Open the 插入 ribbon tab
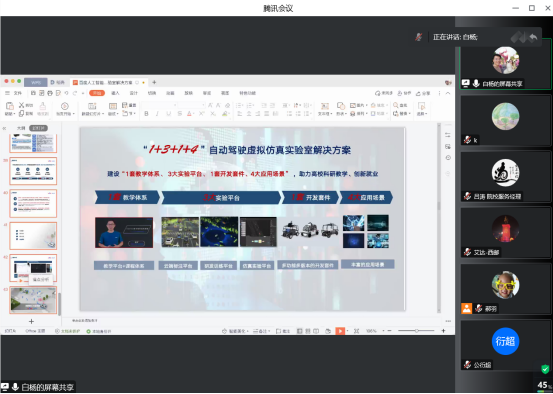 115,93
